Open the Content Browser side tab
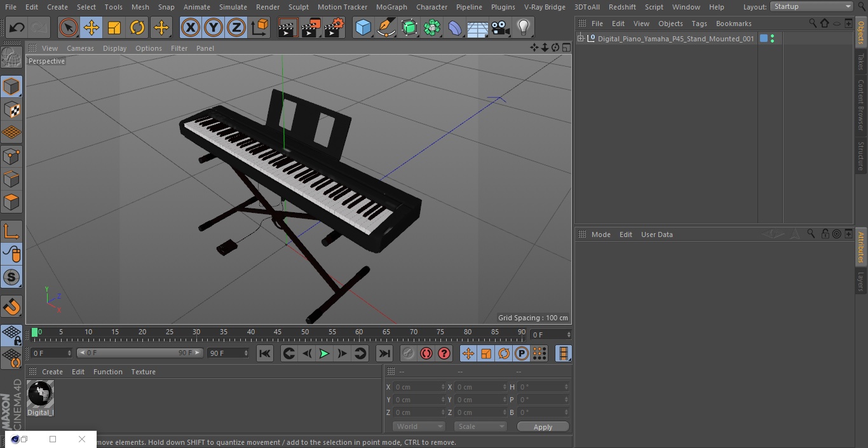Screen dimensions: 868x448 tap(861, 105)
